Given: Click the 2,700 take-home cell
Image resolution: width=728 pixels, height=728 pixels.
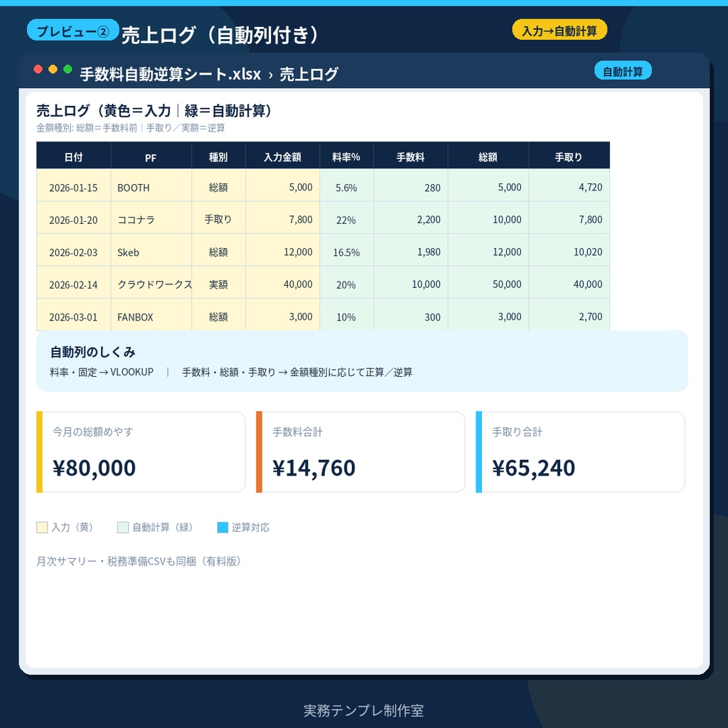Looking at the screenshot, I should 569,315.
